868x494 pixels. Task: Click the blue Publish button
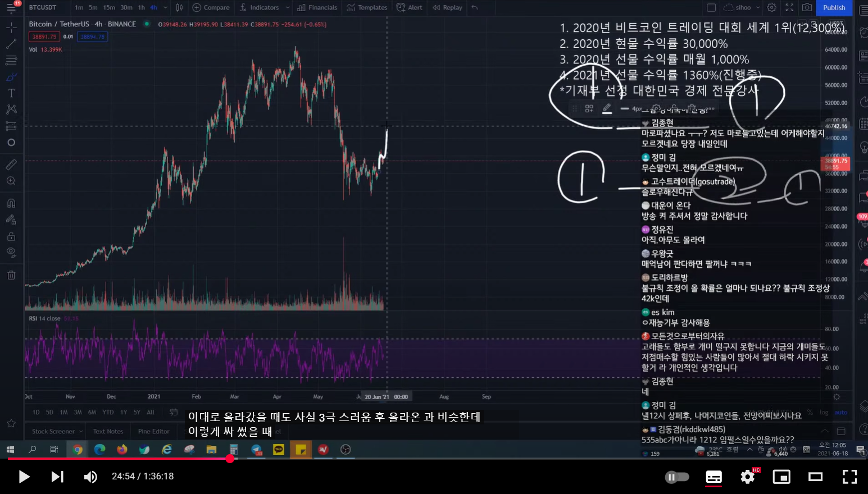click(834, 7)
